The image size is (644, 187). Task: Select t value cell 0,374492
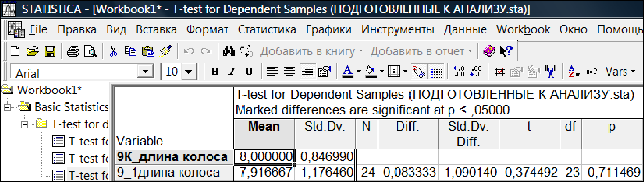coord(529,173)
